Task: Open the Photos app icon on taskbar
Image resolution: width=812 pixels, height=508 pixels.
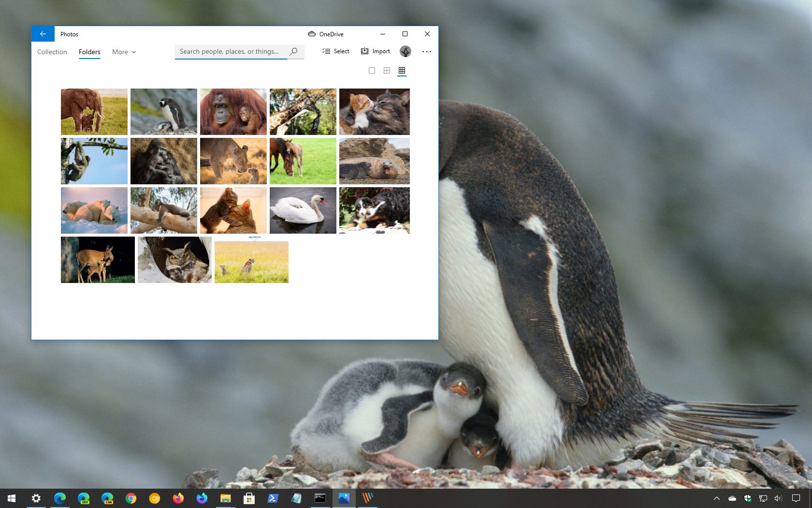Action: [344, 498]
